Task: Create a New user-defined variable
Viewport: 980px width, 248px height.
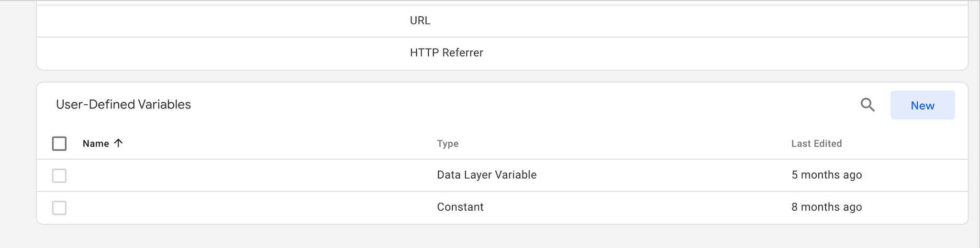Action: [x=922, y=105]
